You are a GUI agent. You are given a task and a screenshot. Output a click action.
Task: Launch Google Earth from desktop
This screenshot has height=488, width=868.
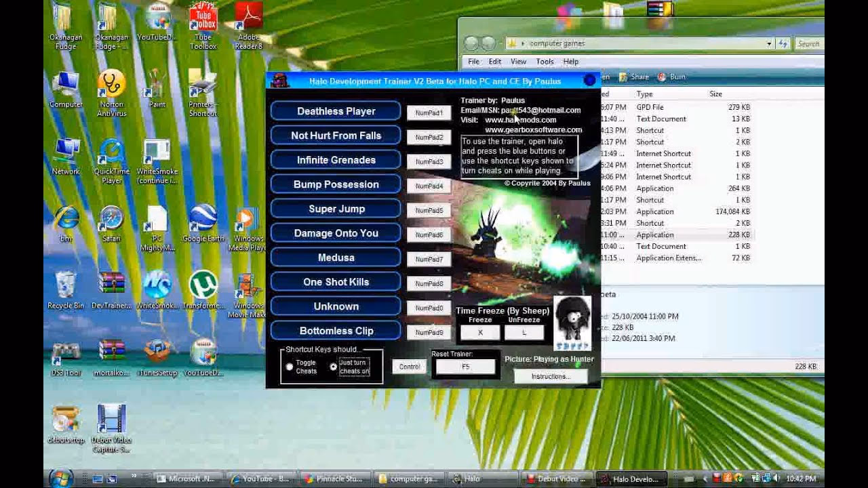(x=203, y=223)
